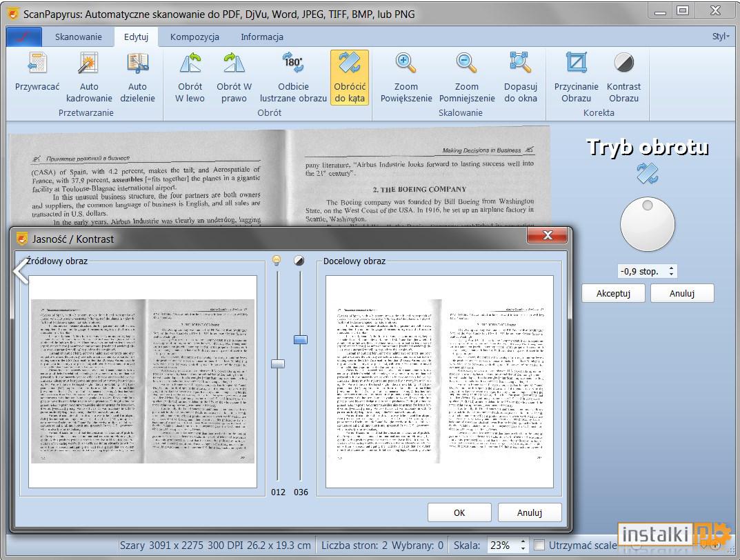Open the Kompozycja tab
This screenshot has height=560, width=740.
(194, 37)
